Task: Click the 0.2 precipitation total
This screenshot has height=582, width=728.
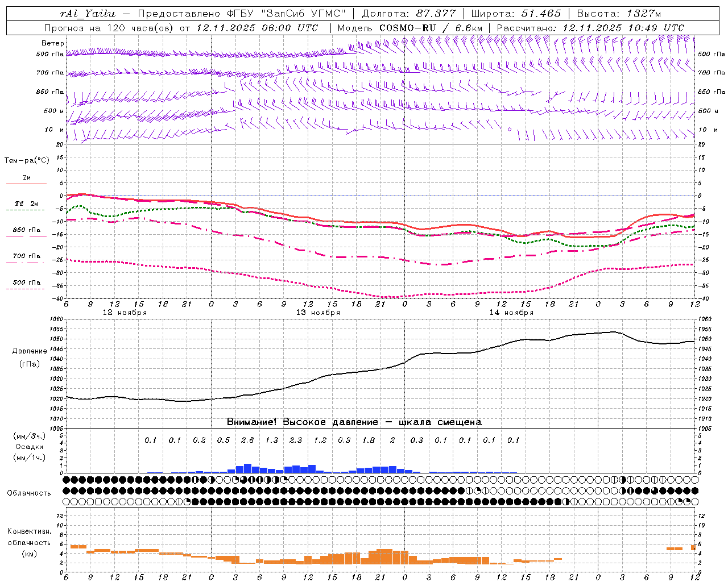Action: (199, 440)
